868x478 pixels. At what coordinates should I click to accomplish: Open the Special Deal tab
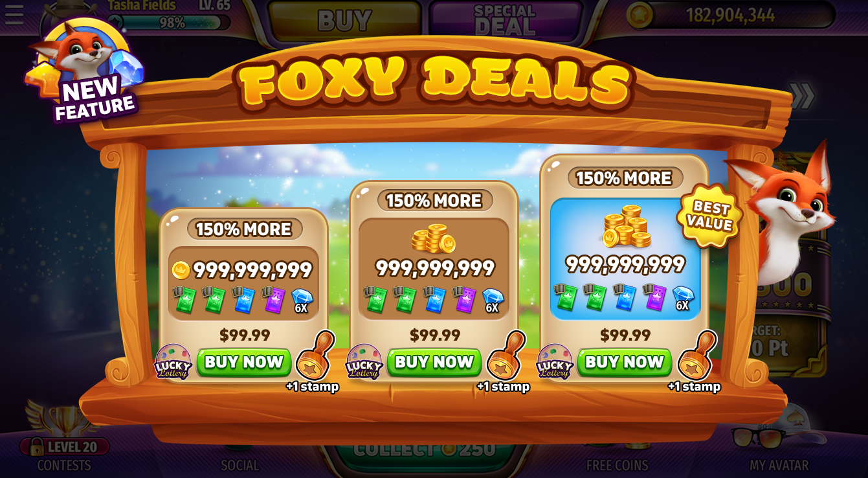(505, 19)
